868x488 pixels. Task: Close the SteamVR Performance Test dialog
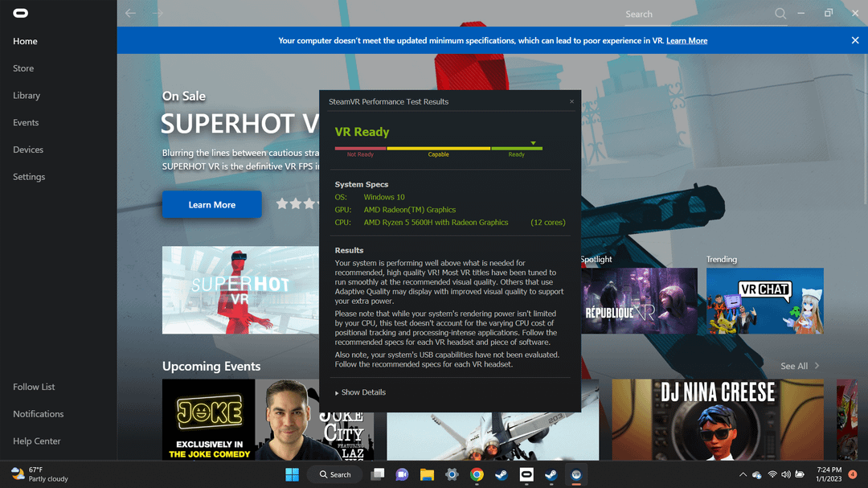571,102
